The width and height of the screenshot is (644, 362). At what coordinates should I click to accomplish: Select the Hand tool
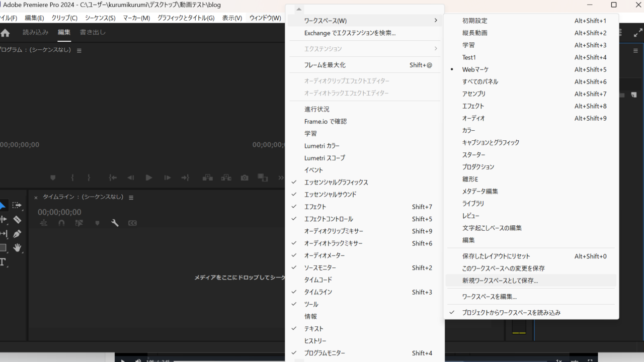(17, 248)
